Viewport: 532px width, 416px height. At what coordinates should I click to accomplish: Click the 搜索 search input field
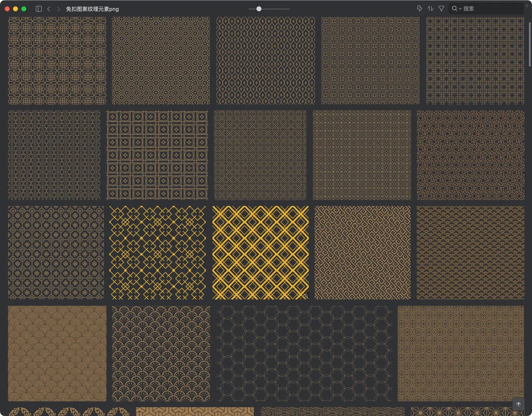click(490, 8)
